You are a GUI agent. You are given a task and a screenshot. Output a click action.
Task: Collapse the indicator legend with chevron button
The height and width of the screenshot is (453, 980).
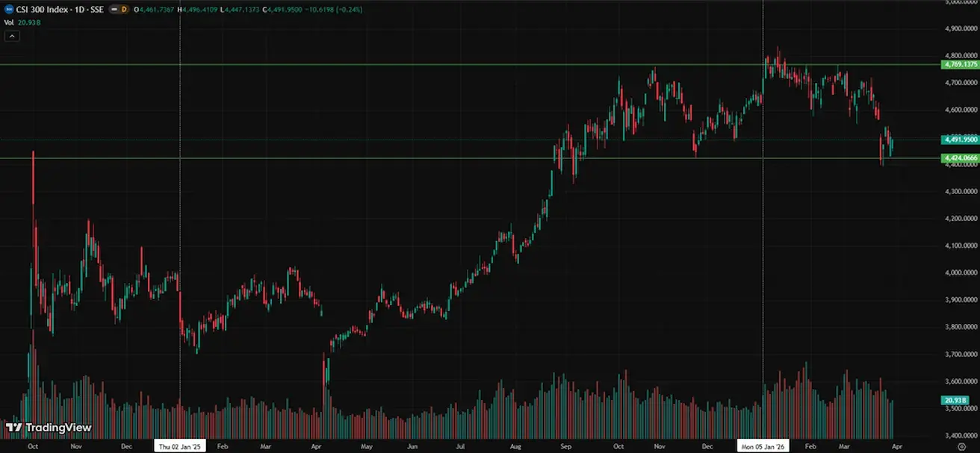pyautogui.click(x=10, y=36)
